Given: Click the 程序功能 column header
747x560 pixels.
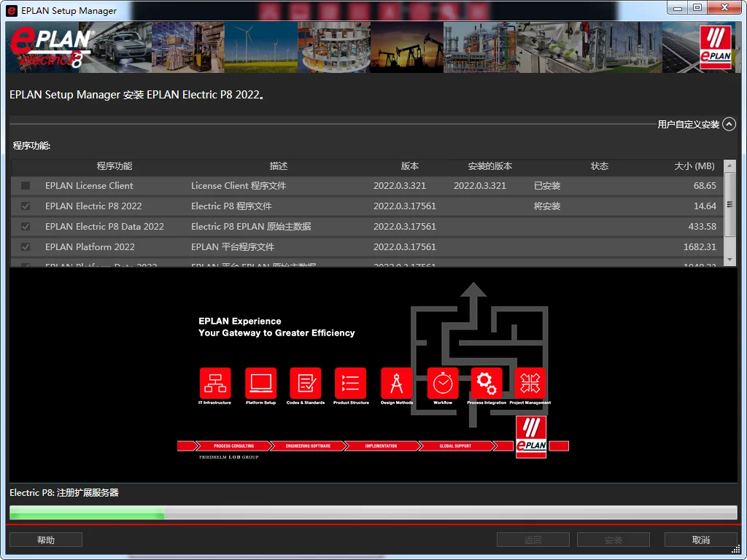Looking at the screenshot, I should tap(115, 166).
